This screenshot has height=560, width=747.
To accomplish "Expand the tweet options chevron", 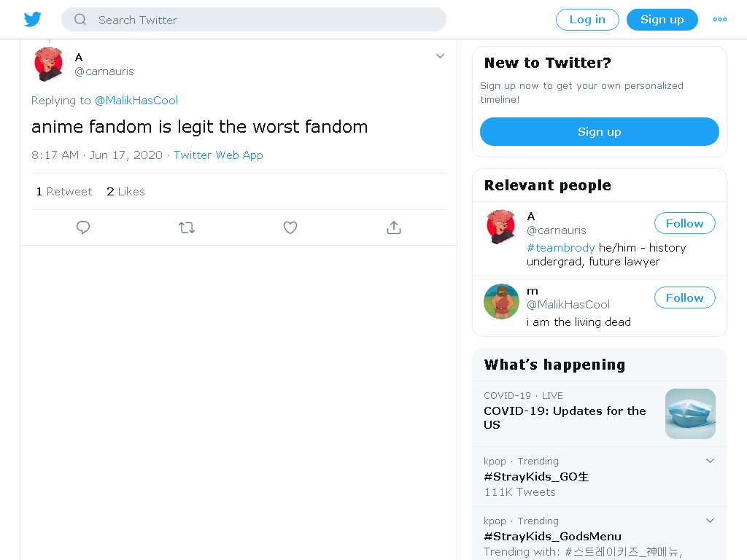I will point(440,56).
